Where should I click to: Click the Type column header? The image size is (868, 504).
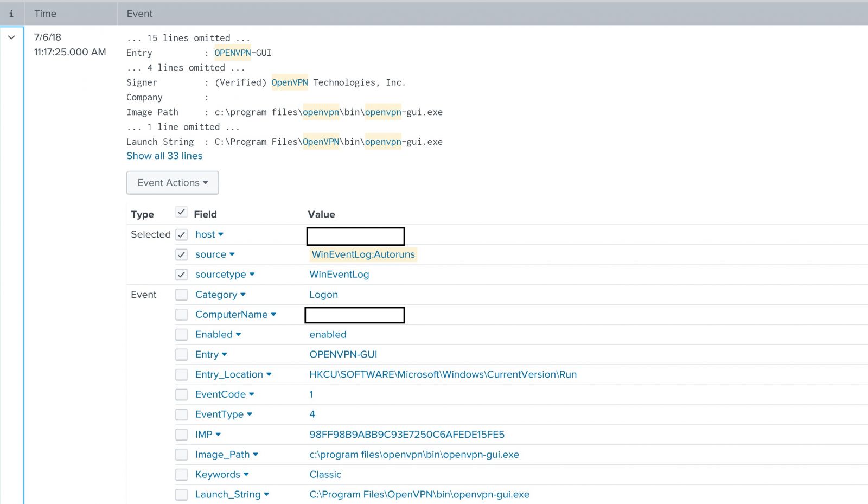click(142, 215)
